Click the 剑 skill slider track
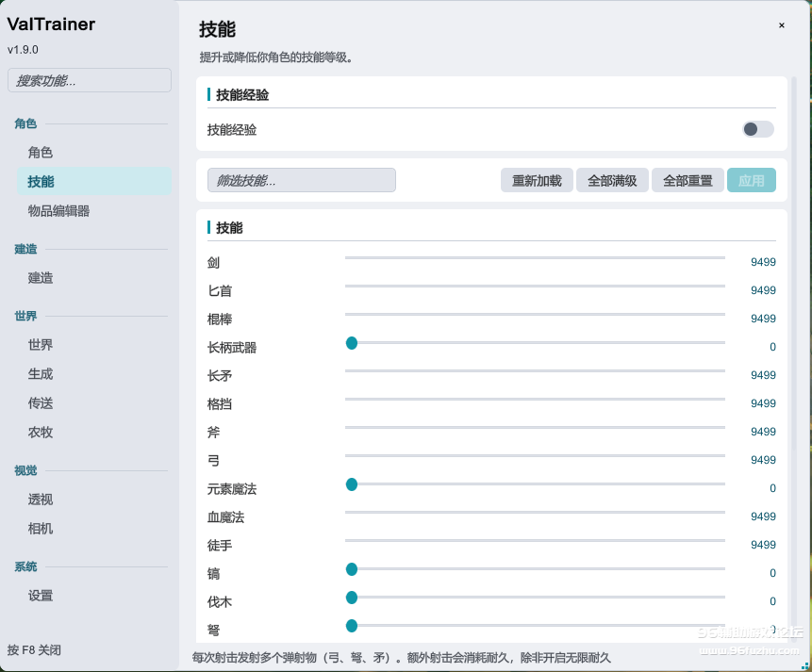The image size is (812, 672). (x=535, y=258)
